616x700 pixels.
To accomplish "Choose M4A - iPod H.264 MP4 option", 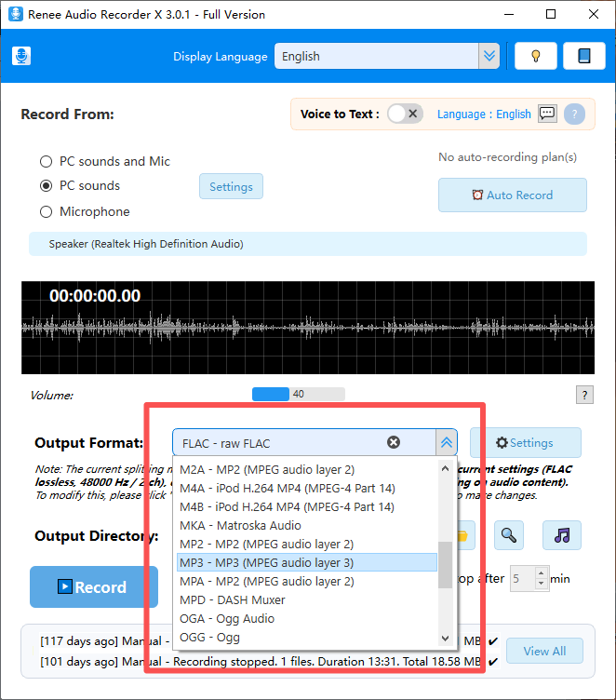I will tap(307, 489).
